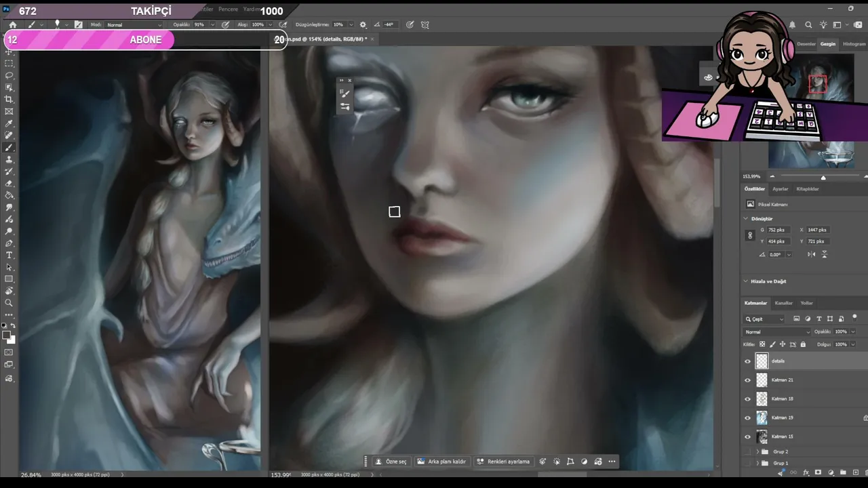868x488 pixels.
Task: Collapse the Hizala ve Dağıt section
Action: [x=745, y=281]
